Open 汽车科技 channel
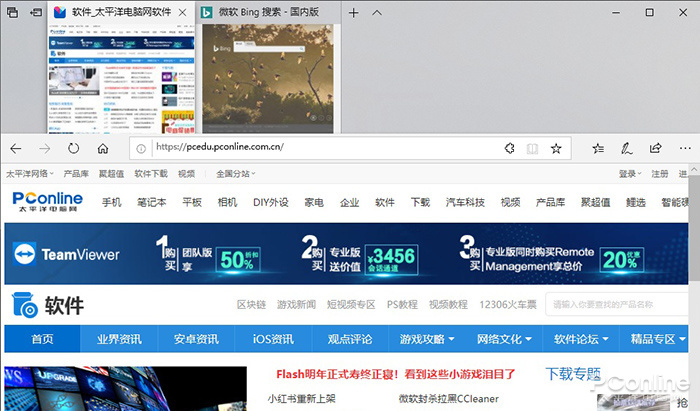This screenshot has width=700, height=411. click(465, 203)
